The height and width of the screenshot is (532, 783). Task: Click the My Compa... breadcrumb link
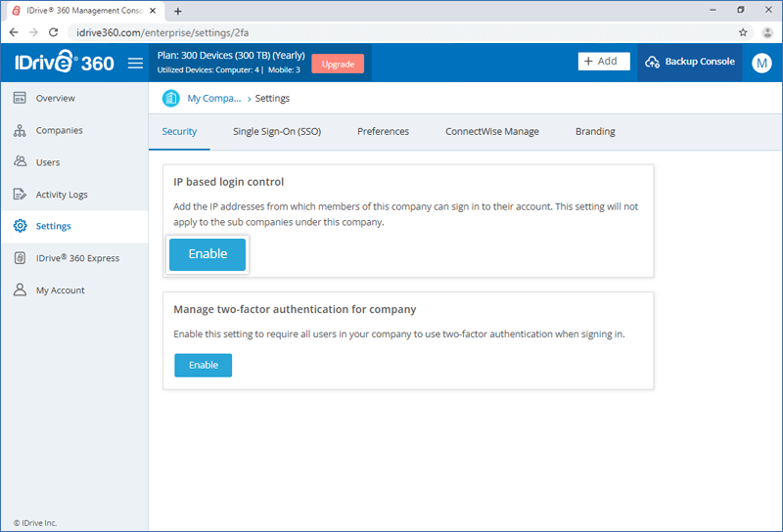coord(214,99)
